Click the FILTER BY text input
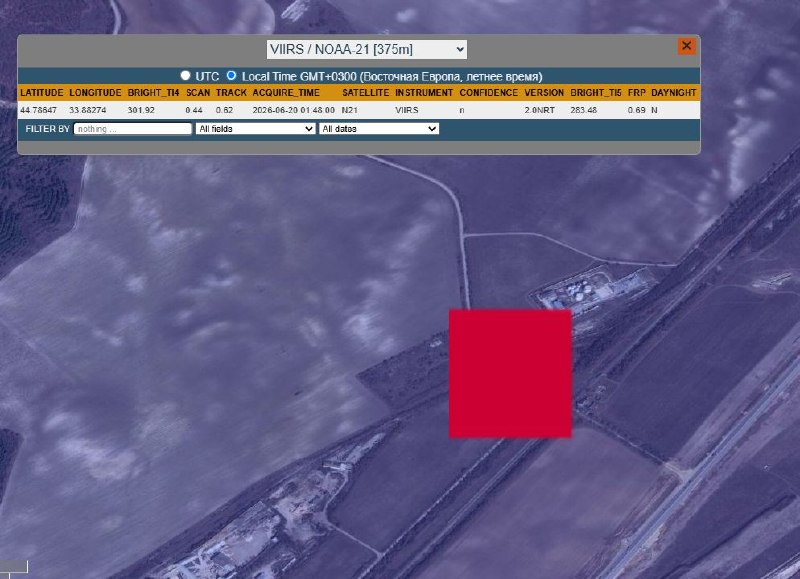This screenshot has height=579, width=800. 133,129
